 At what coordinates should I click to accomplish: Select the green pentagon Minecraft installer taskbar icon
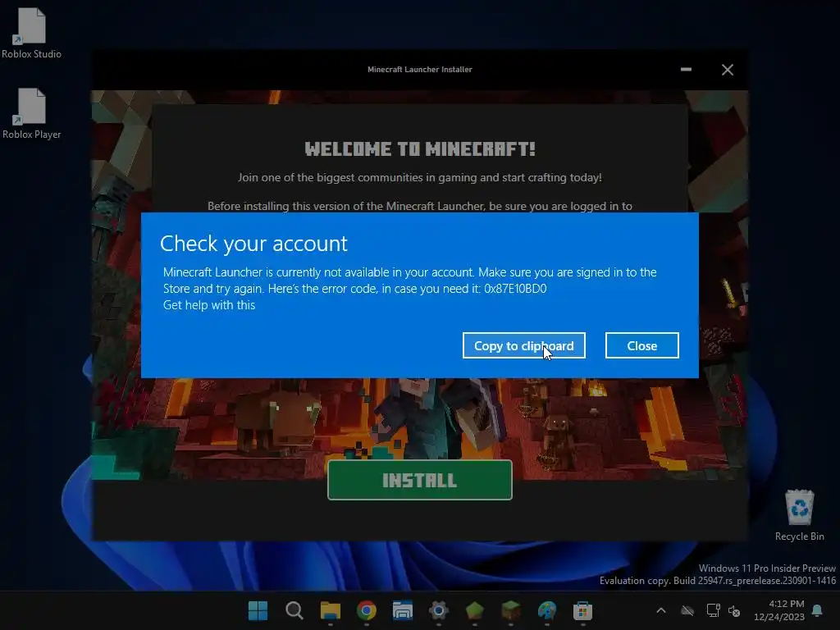tap(475, 610)
